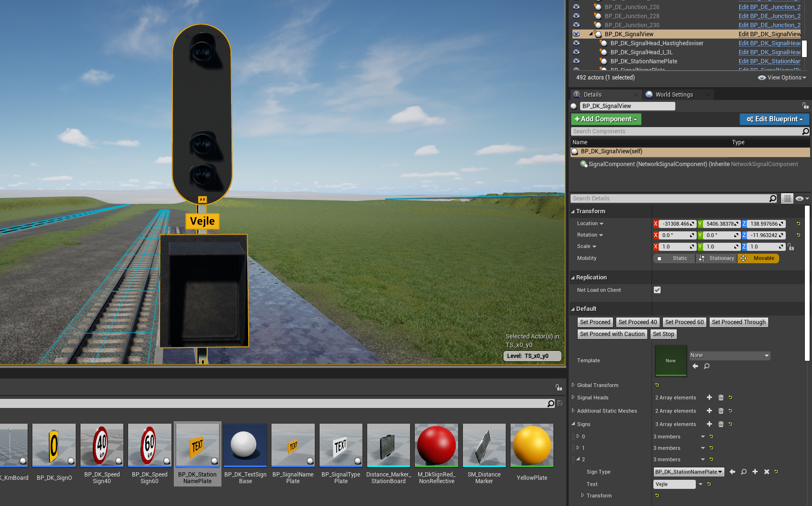Expand the Signal Heads array

point(573,397)
